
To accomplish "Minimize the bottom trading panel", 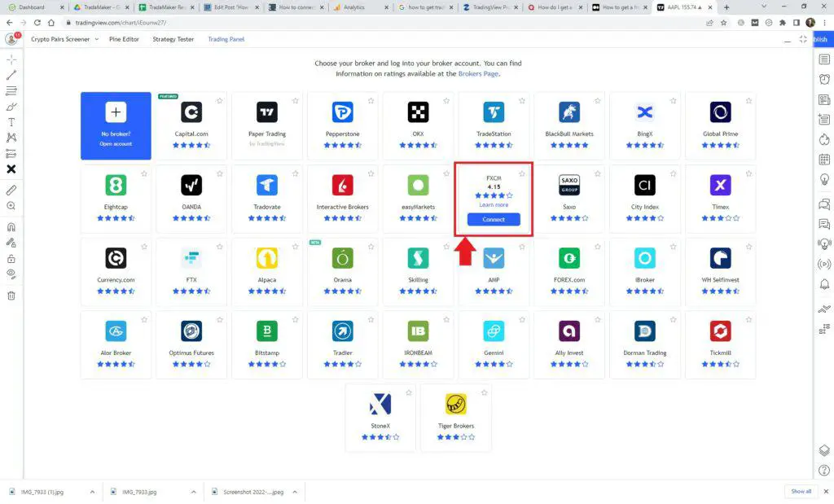I will pos(788,40).
